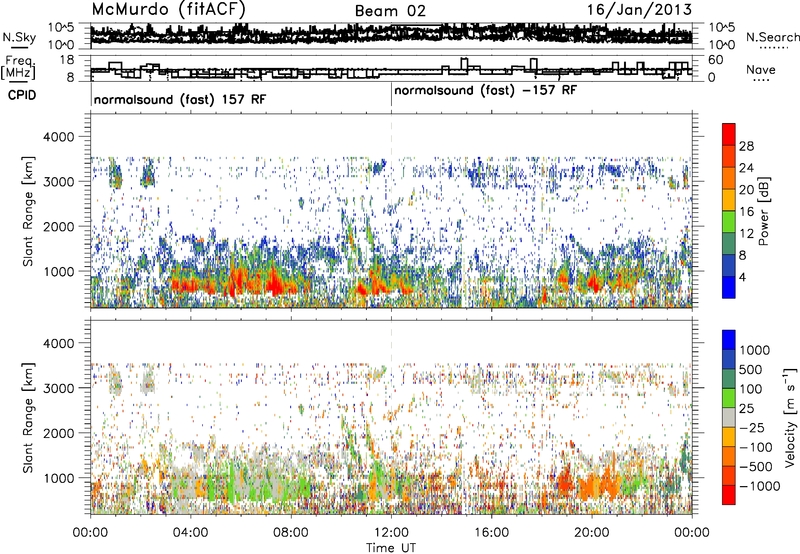Click 'normalsound (fast) -157 RF' text
This screenshot has width=800, height=554.
click(485, 90)
